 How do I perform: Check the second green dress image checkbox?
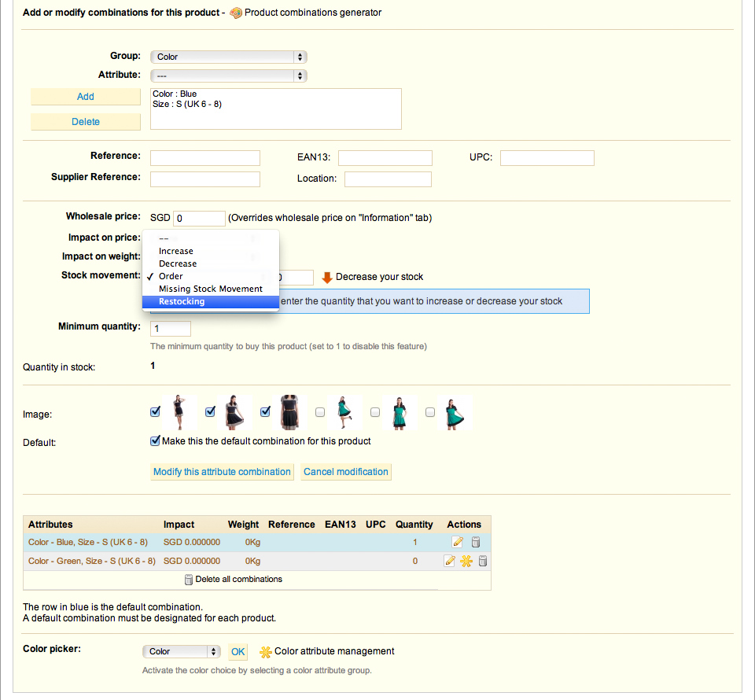click(x=375, y=412)
